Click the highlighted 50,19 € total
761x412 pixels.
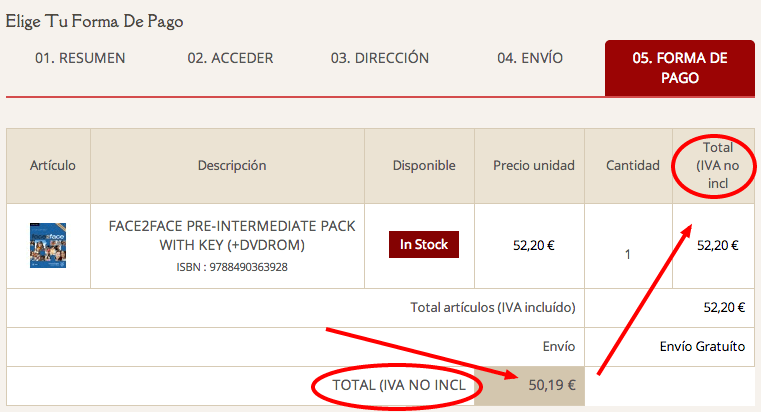tap(552, 385)
